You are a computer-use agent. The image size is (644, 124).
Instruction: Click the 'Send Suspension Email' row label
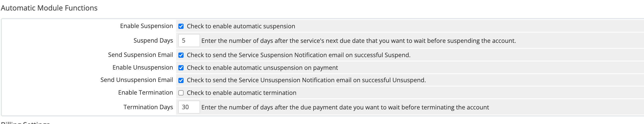pos(140,55)
